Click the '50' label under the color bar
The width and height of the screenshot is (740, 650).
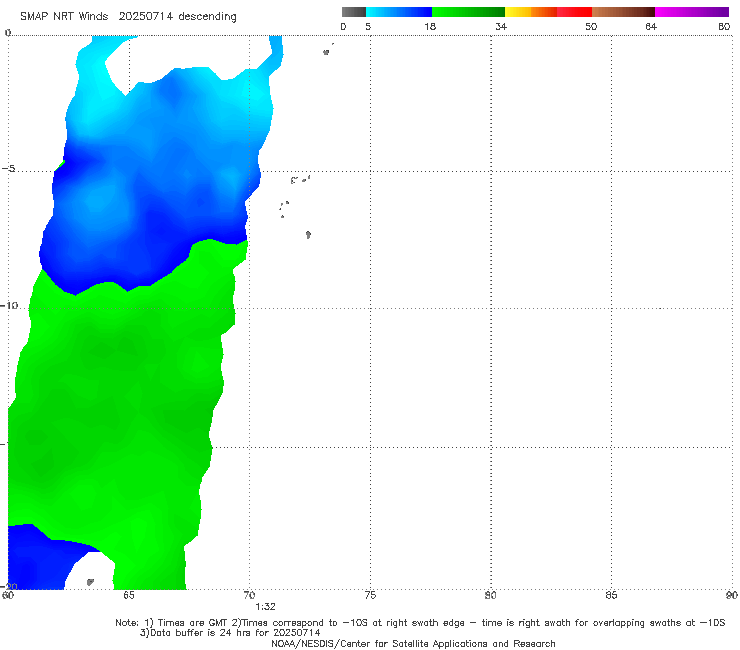pos(591,26)
